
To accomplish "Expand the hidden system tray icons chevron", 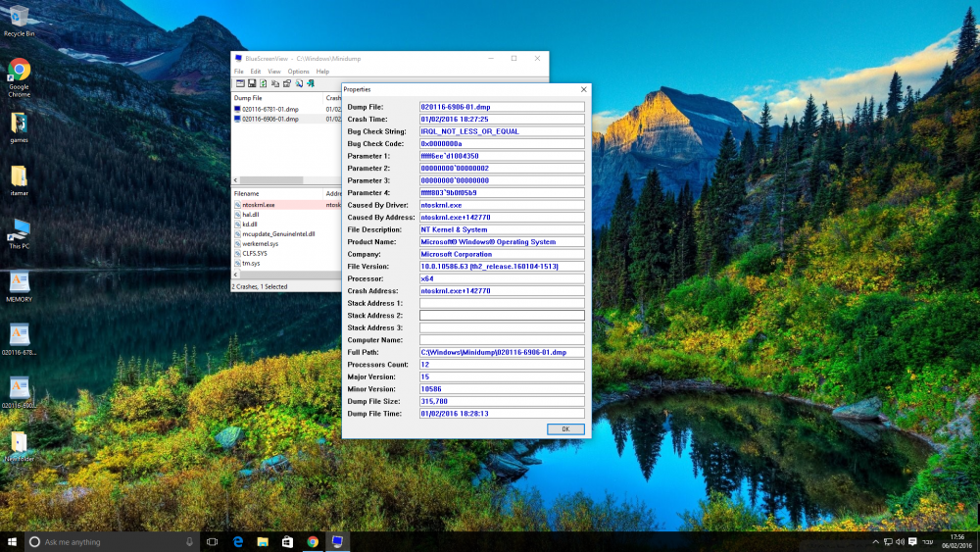I will click(875, 542).
